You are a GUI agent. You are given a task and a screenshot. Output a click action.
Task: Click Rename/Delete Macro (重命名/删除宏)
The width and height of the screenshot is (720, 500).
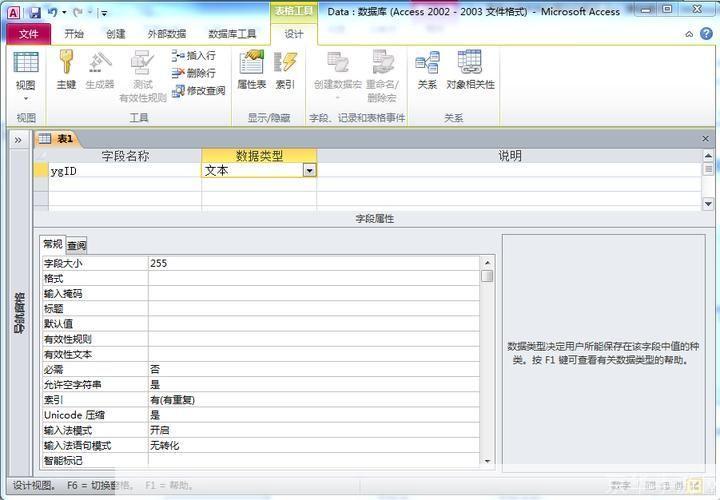(x=382, y=76)
